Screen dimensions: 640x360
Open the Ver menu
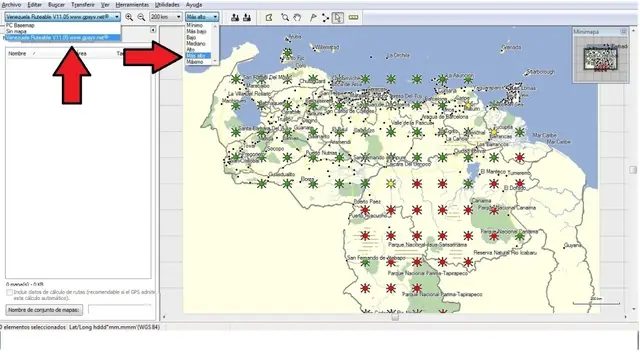[x=105, y=5]
